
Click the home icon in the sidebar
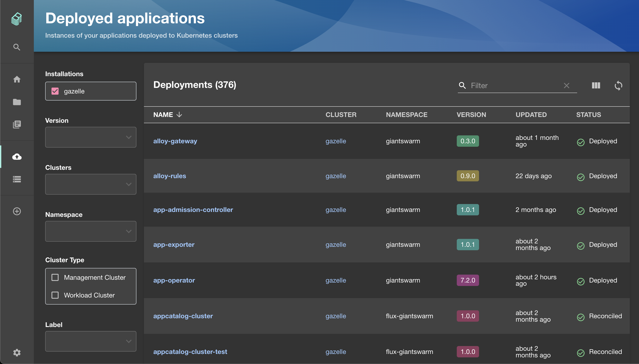point(16,79)
